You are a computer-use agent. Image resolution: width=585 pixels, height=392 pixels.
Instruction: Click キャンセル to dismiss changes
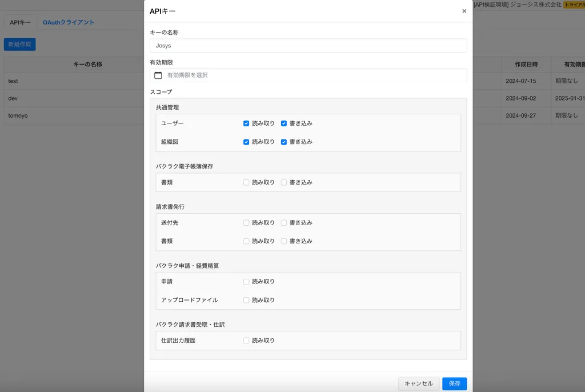pyautogui.click(x=419, y=383)
